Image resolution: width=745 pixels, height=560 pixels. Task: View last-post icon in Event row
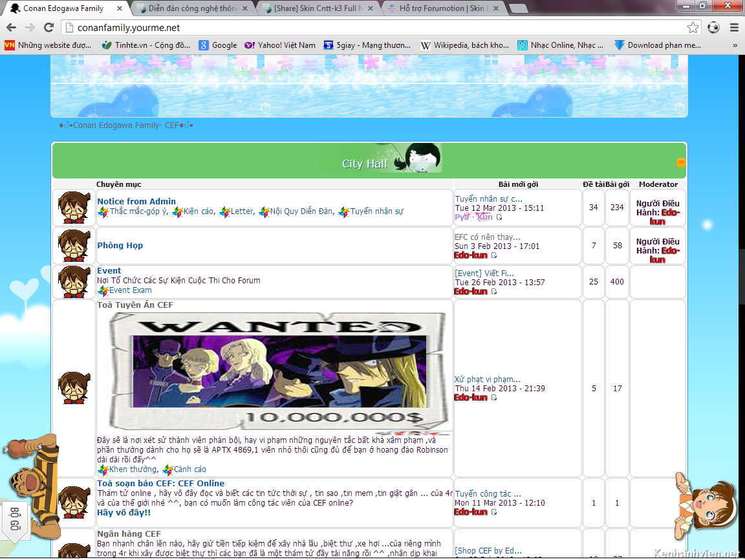coord(494,291)
